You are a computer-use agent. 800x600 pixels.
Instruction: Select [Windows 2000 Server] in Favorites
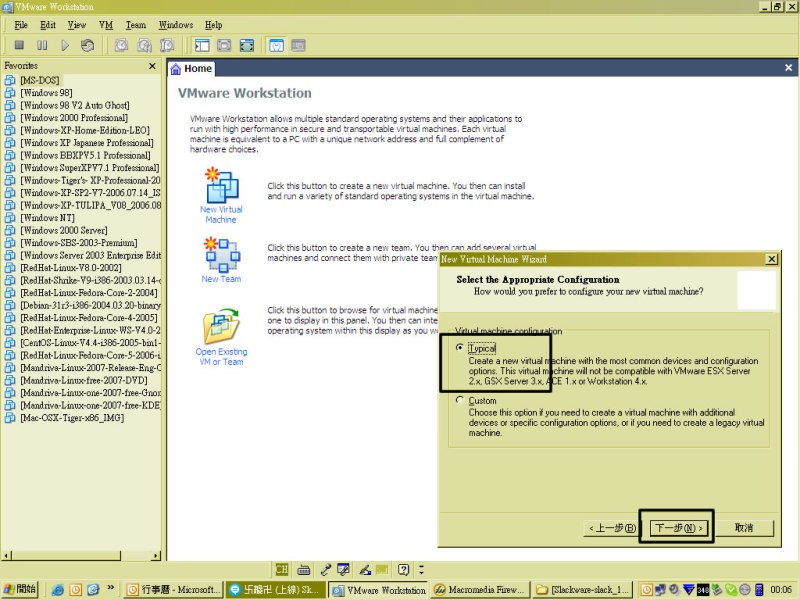64,230
